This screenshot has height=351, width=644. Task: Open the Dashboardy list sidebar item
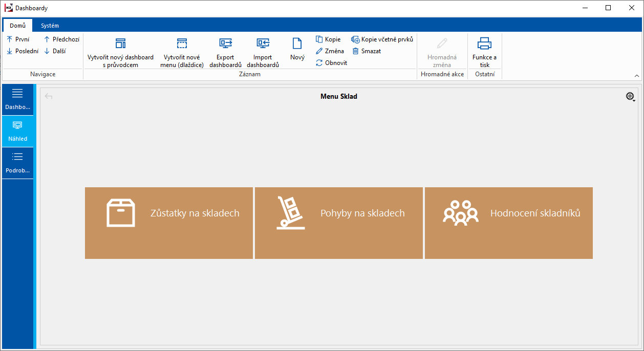click(x=18, y=100)
